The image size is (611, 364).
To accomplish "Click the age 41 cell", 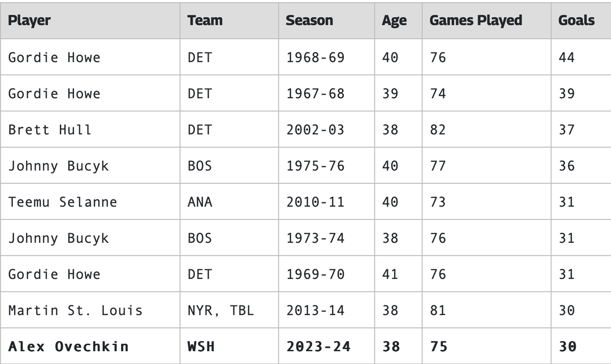I will click(390, 274).
